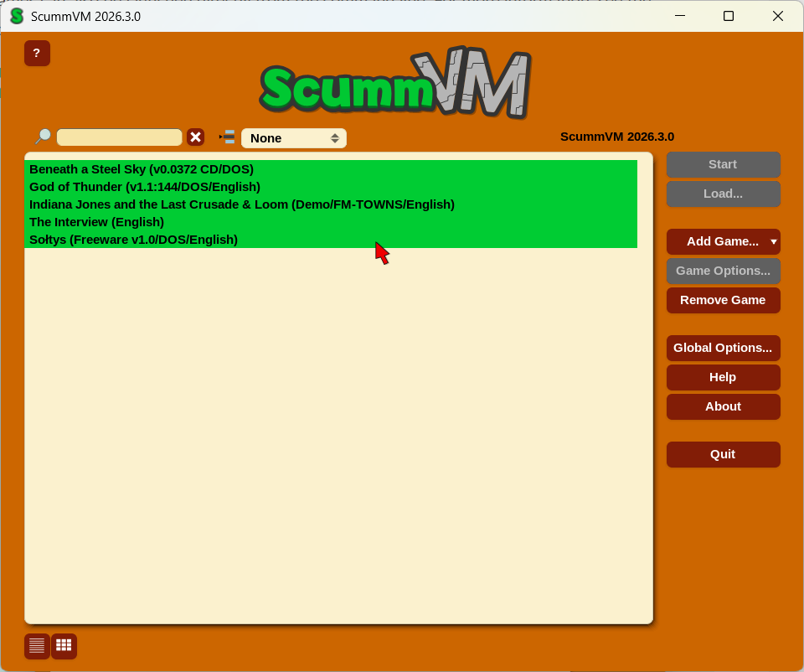The image size is (804, 672).
Task: Open the About dialog
Action: [723, 406]
